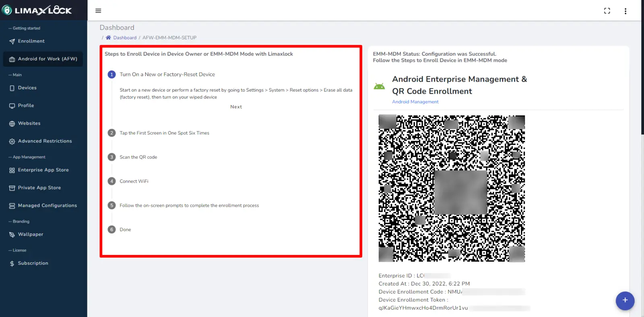Click the Wallpaper brush icon
This screenshot has height=317, width=644.
pyautogui.click(x=12, y=235)
